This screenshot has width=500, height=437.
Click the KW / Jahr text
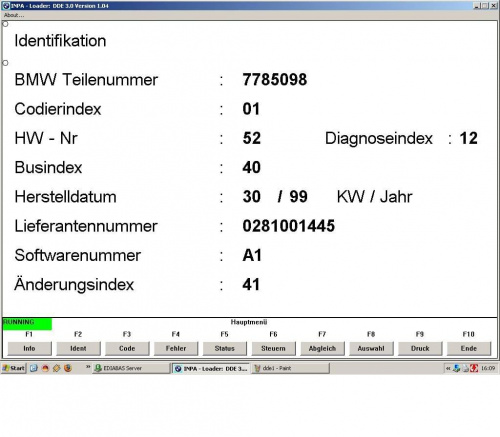(x=375, y=197)
